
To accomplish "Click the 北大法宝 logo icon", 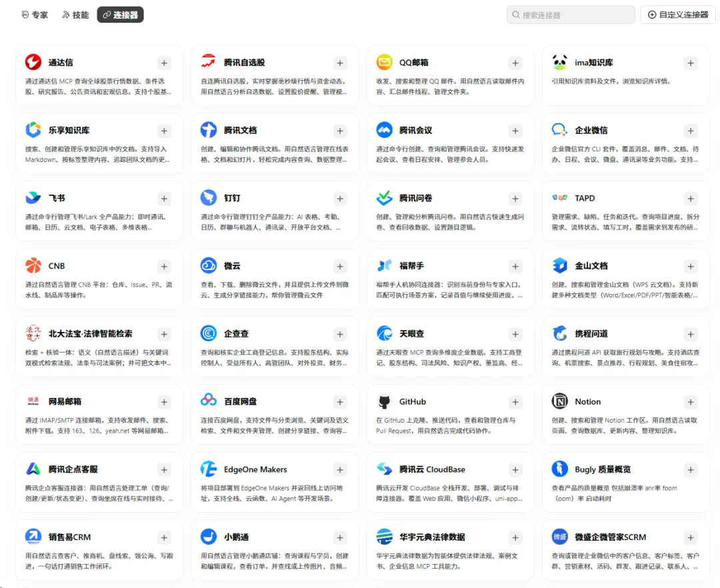I will (x=33, y=334).
